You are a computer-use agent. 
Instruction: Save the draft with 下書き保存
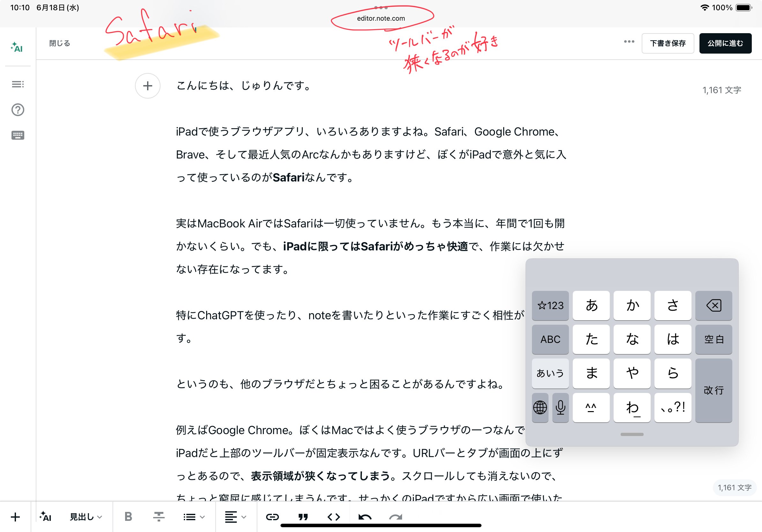tap(668, 43)
